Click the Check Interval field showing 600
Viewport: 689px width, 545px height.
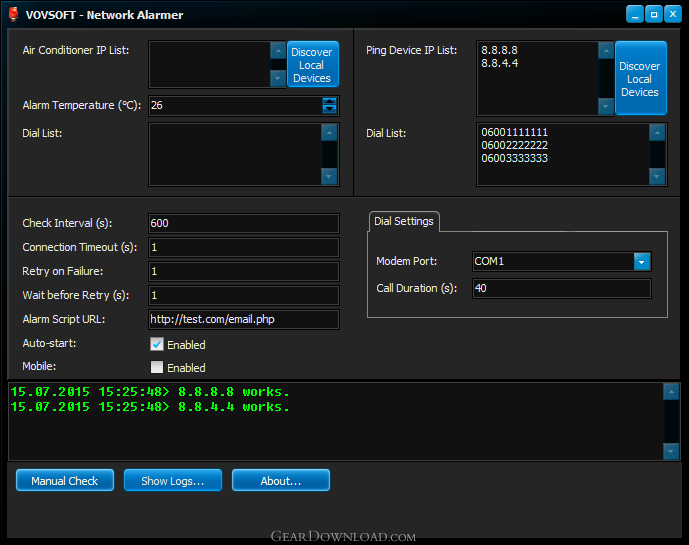click(x=244, y=223)
